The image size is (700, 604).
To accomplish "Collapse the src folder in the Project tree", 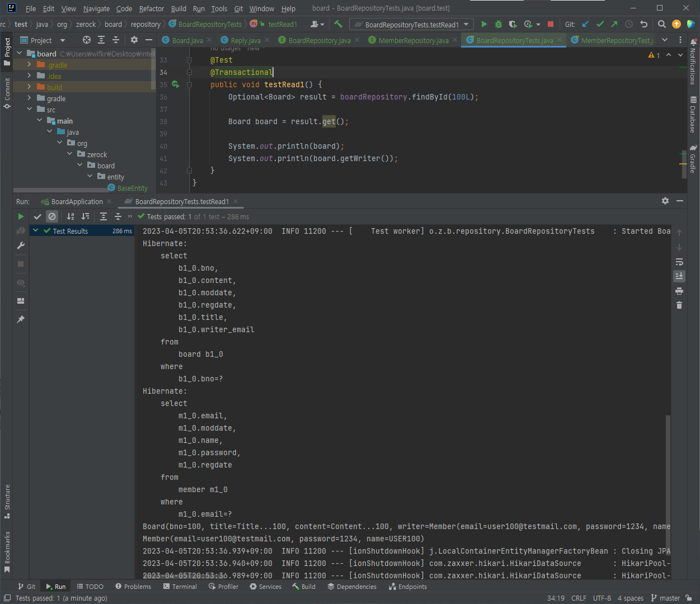I will tap(29, 110).
